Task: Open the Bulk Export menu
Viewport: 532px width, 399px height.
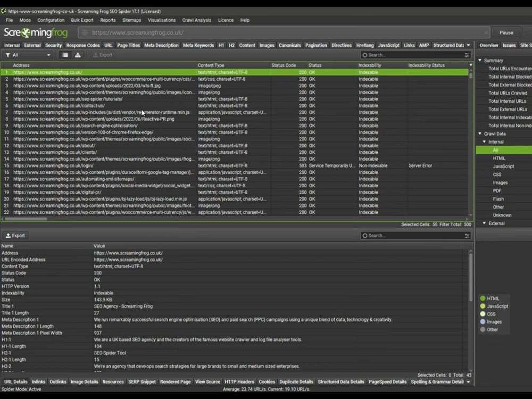Action: [x=82, y=20]
